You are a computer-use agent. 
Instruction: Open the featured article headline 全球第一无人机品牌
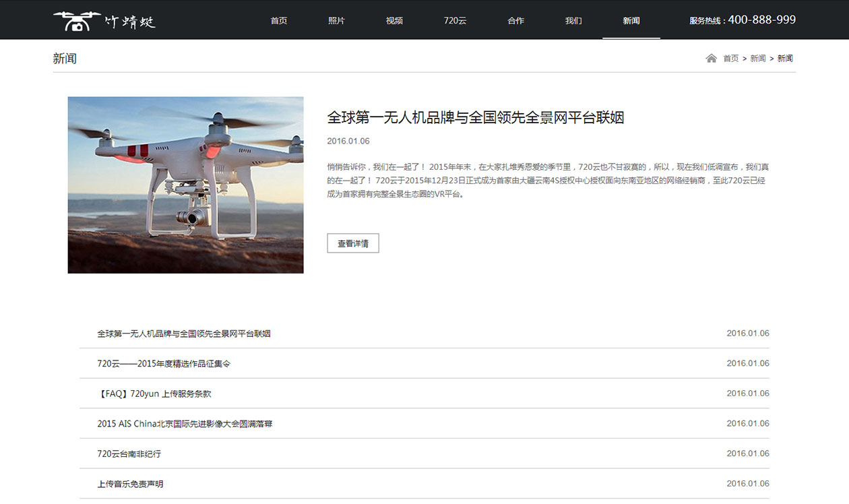click(476, 117)
